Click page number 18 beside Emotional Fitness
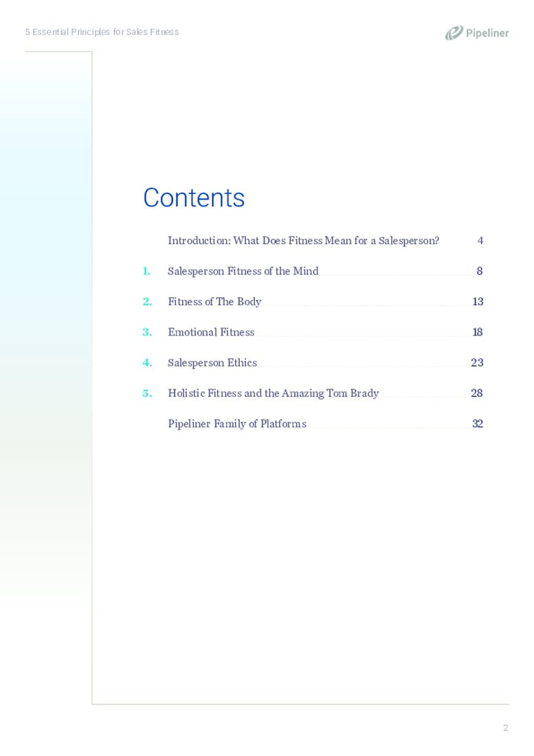534x756 pixels. (x=478, y=332)
